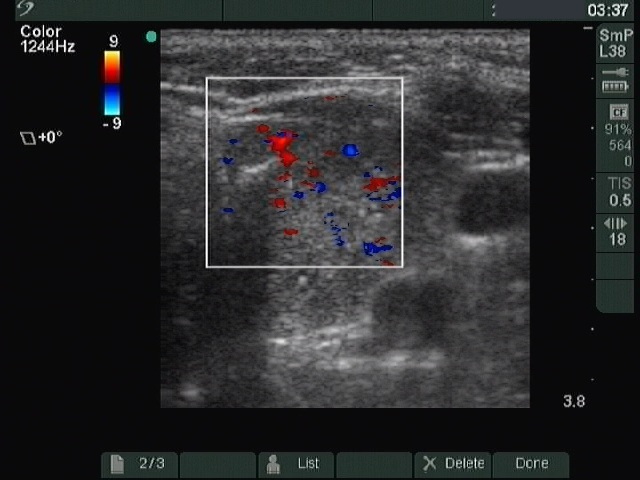Viewport: 640px width, 480px height.
Task: Open the patient List button
Action: [296, 464]
